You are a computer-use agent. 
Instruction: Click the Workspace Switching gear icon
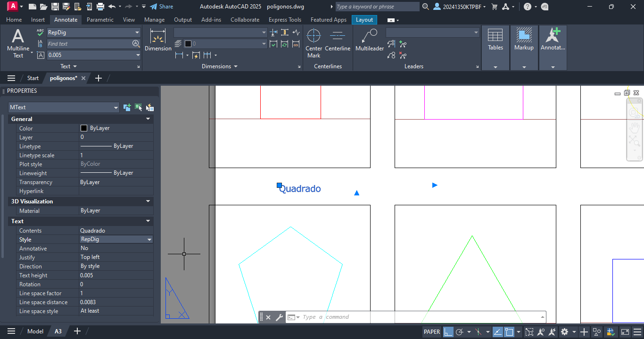pyautogui.click(x=564, y=332)
